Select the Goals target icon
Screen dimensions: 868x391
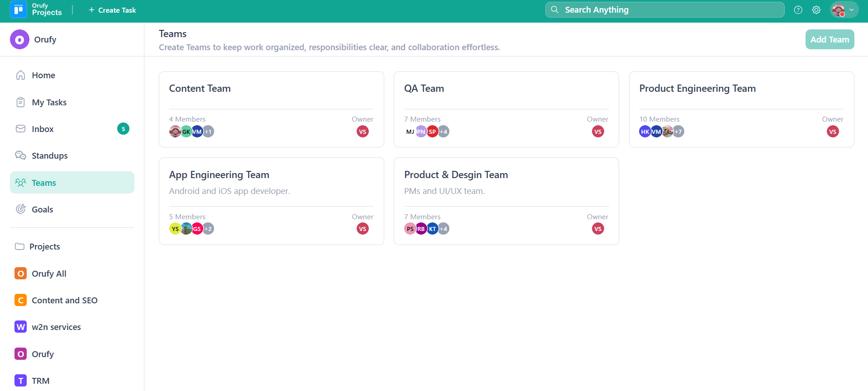[x=20, y=209]
